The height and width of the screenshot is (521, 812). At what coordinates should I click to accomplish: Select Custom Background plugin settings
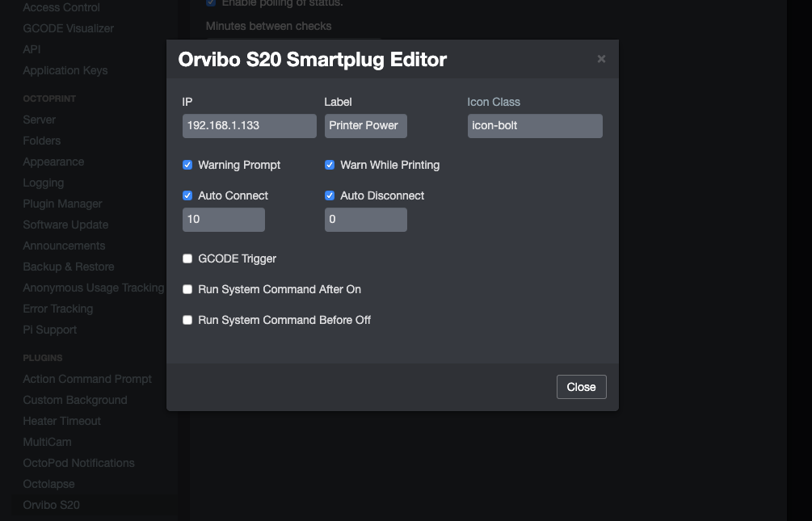point(75,401)
